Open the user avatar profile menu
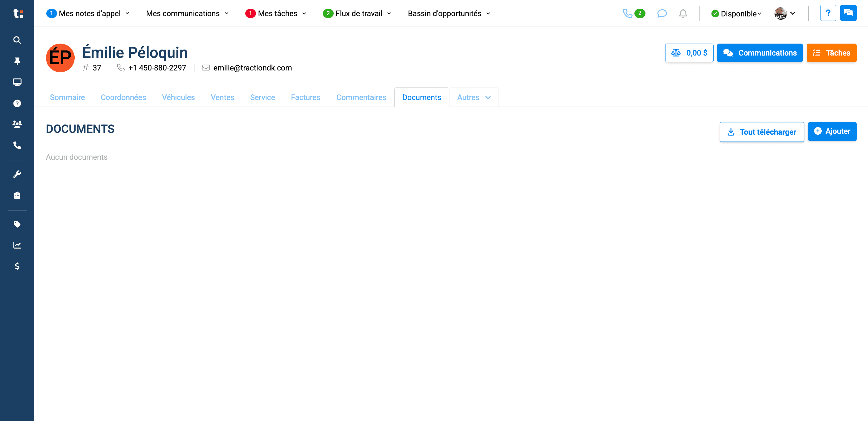The width and height of the screenshot is (868, 421). point(785,13)
